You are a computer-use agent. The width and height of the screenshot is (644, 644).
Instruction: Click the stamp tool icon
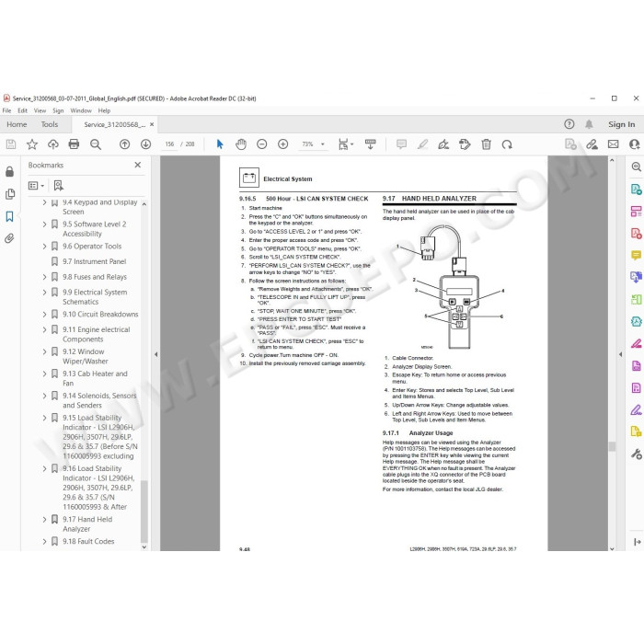pyautogui.click(x=465, y=144)
